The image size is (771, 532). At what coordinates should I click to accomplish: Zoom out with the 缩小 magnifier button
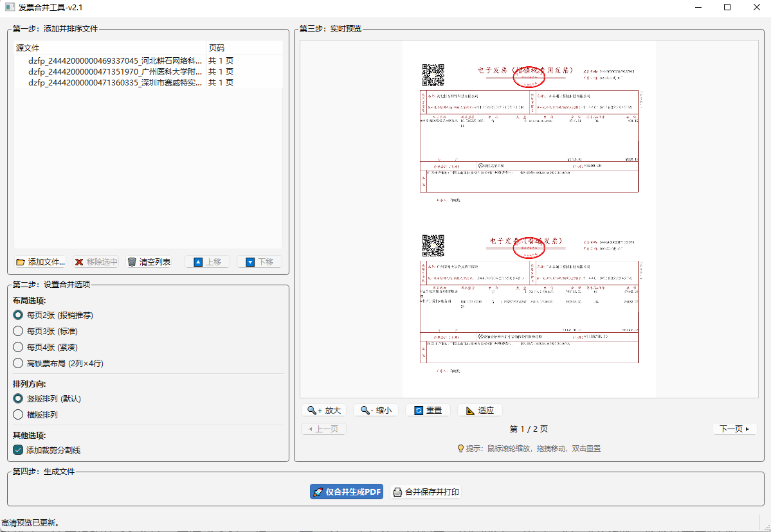pyautogui.click(x=376, y=410)
